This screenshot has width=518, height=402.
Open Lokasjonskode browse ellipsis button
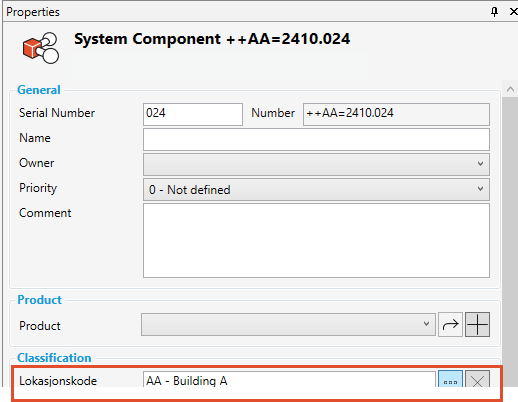click(x=450, y=379)
